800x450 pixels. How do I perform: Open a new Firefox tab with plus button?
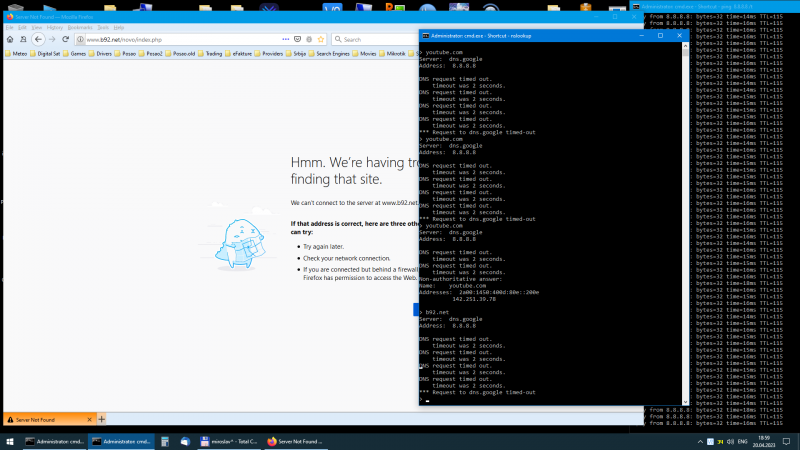(102, 419)
